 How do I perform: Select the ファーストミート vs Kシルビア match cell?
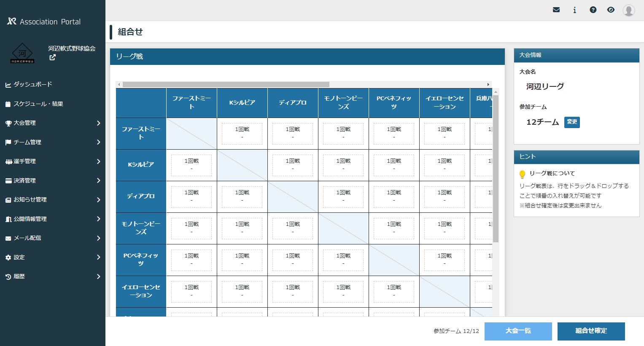[242, 134]
